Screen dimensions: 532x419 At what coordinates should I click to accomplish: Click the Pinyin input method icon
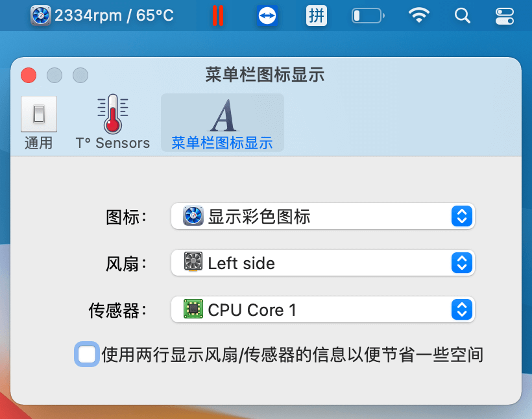pos(316,16)
